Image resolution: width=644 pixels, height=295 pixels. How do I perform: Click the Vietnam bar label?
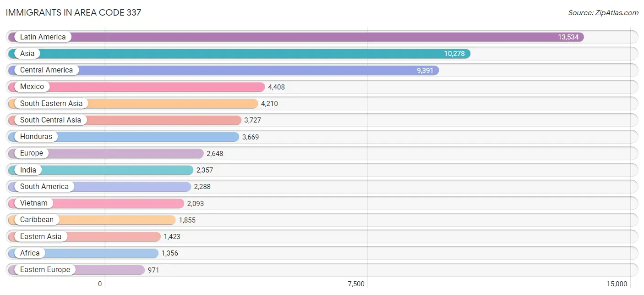[34, 203]
